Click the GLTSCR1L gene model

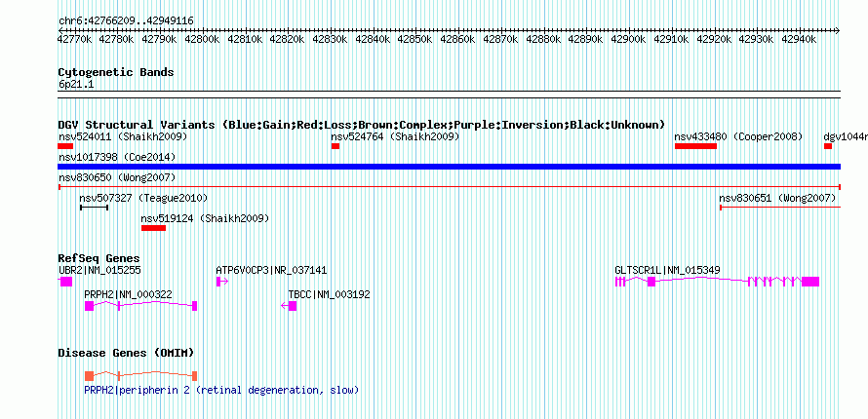coord(717,282)
